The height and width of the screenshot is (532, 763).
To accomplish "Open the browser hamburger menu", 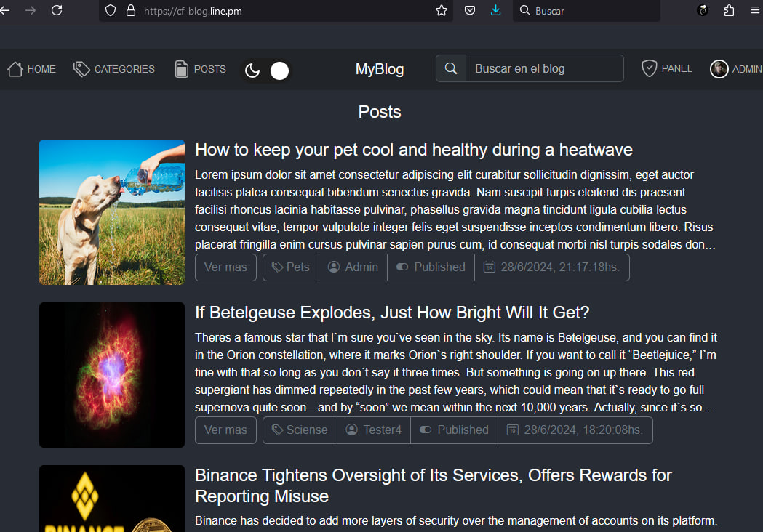I will click(x=755, y=10).
